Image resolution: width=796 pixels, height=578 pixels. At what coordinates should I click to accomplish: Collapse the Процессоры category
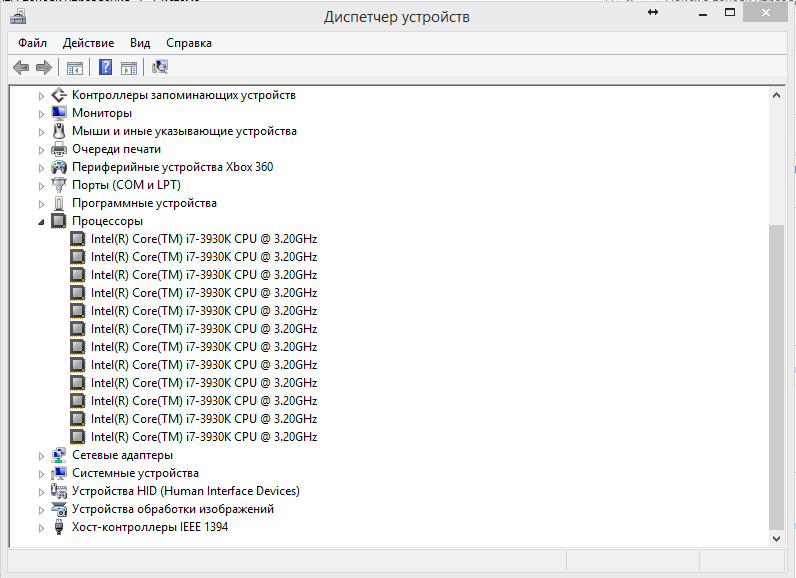[x=42, y=222]
